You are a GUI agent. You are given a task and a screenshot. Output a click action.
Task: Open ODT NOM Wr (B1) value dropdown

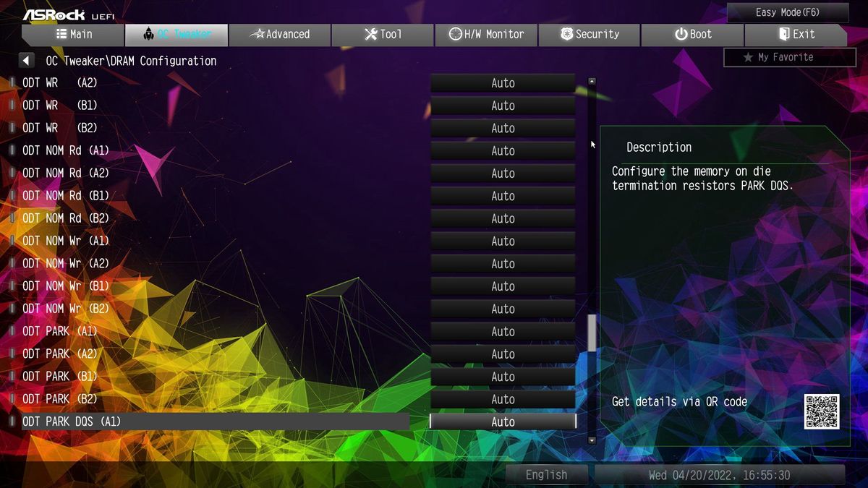[x=503, y=286]
